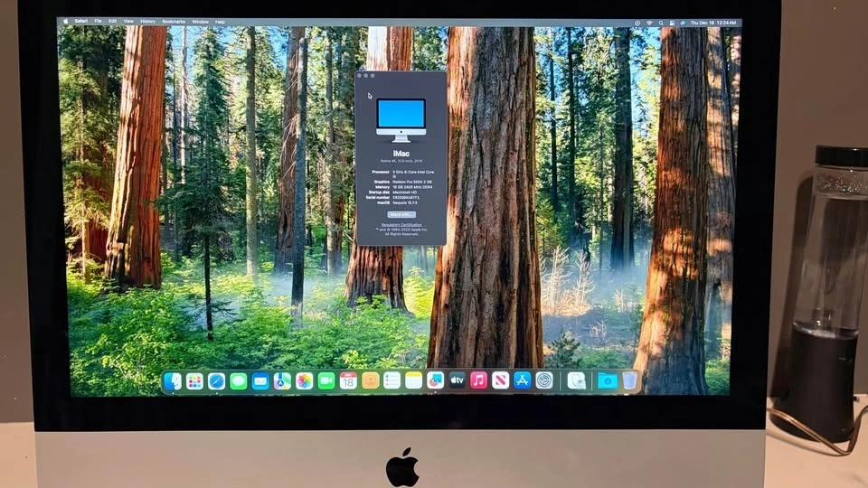868x488 pixels.
Task: Close the About This Mac window
Action: (361, 76)
